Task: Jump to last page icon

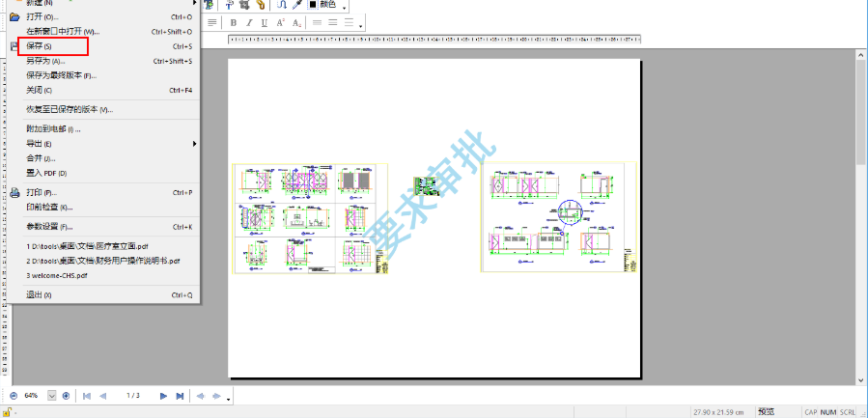Action: point(180,396)
